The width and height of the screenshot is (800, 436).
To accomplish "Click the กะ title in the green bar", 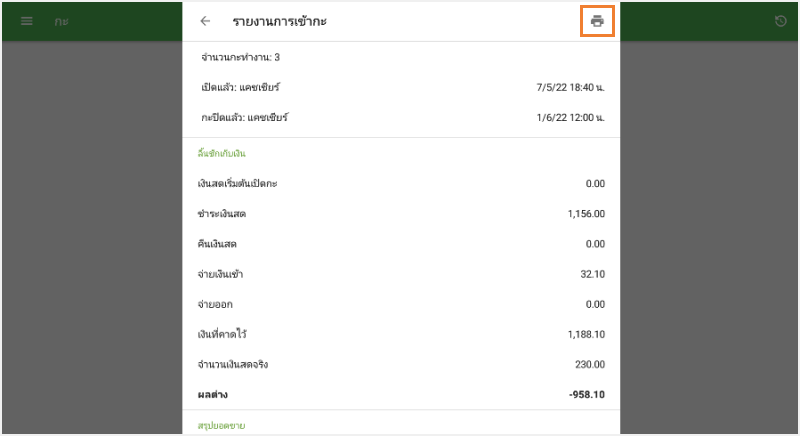I will (x=61, y=21).
